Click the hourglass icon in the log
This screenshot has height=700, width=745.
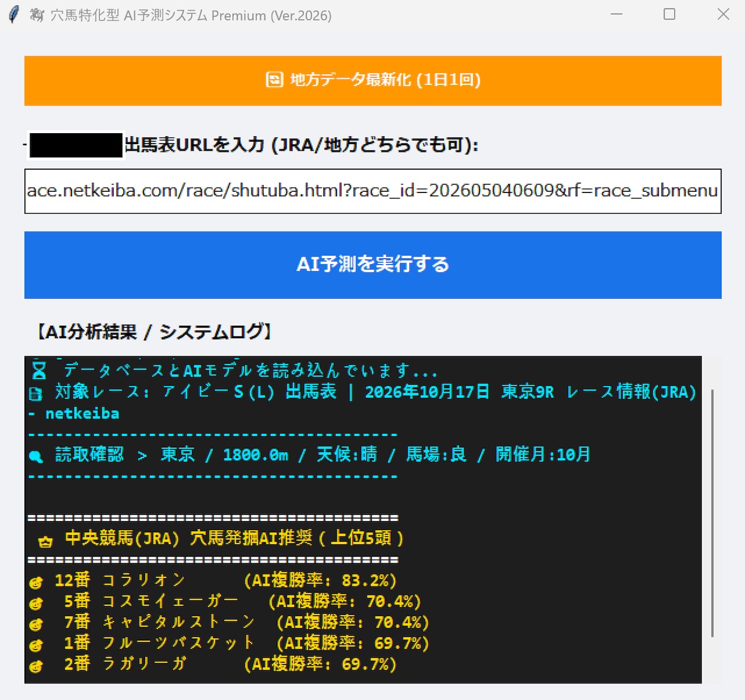(39, 370)
